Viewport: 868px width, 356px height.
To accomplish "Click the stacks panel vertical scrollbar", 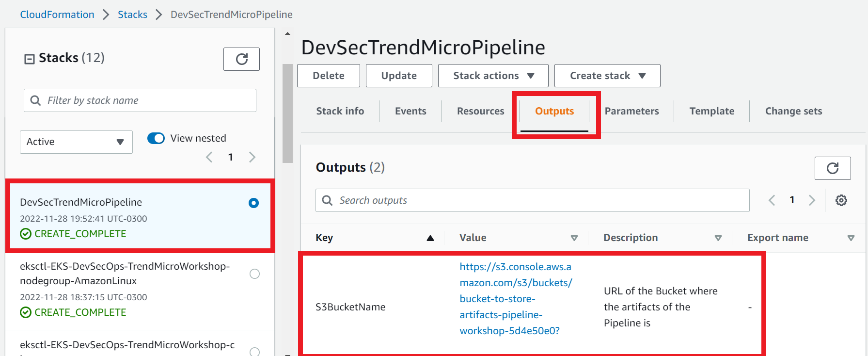I will pyautogui.click(x=287, y=113).
